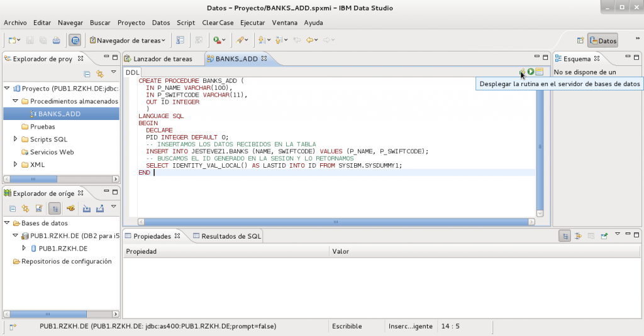The height and width of the screenshot is (336, 644).
Task: Open the Editar menu
Action: coord(42,23)
